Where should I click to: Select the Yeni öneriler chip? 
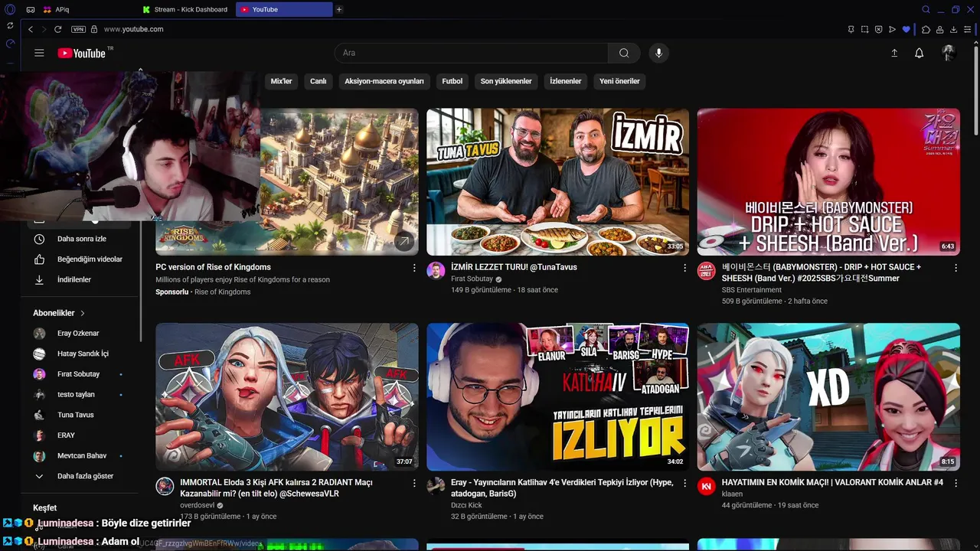pos(619,81)
